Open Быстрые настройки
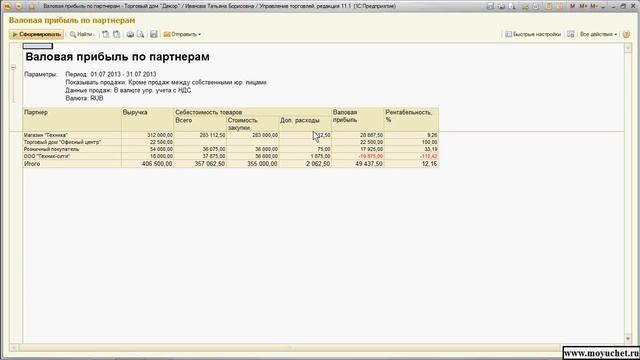The height and width of the screenshot is (360, 640). [533, 34]
